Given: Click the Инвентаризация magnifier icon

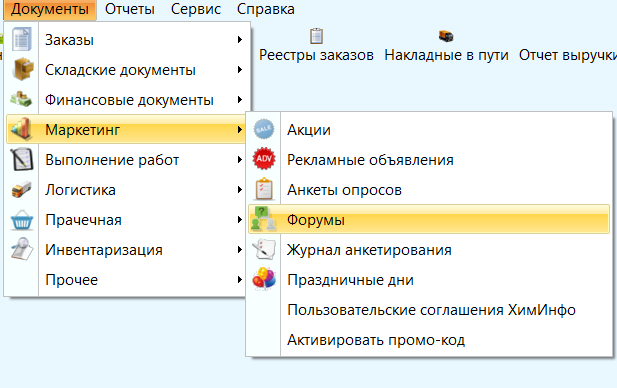Looking at the screenshot, I should [x=22, y=249].
